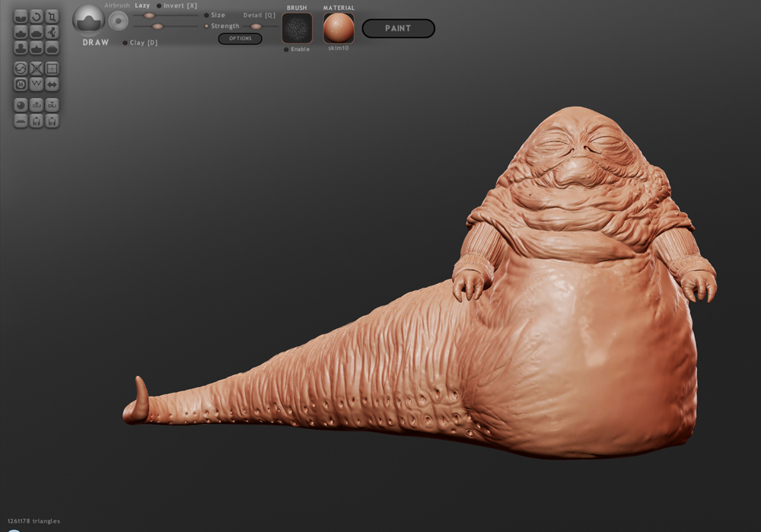Screen dimensions: 761x532
Task: Activate the Mask tool
Action: (x=21, y=84)
